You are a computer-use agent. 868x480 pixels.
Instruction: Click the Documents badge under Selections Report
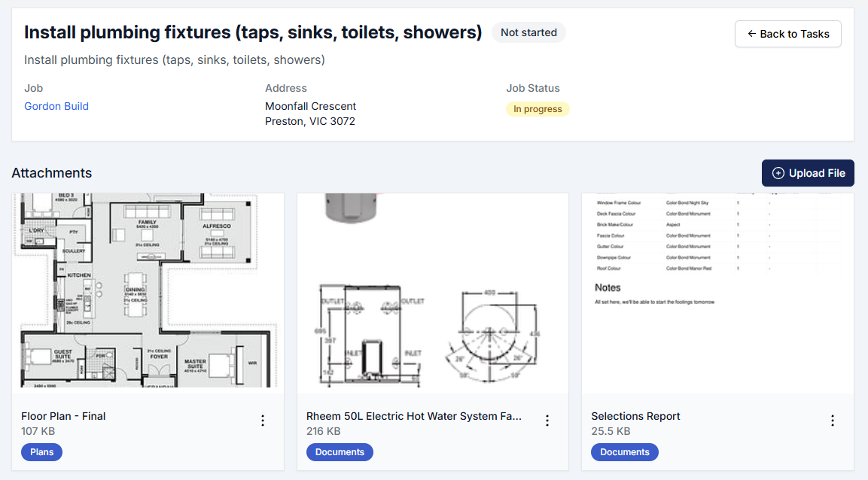pos(625,451)
